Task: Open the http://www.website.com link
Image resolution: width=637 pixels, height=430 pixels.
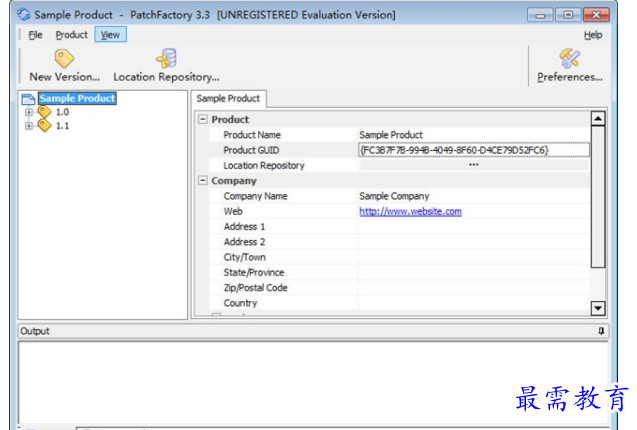Action: click(x=410, y=211)
